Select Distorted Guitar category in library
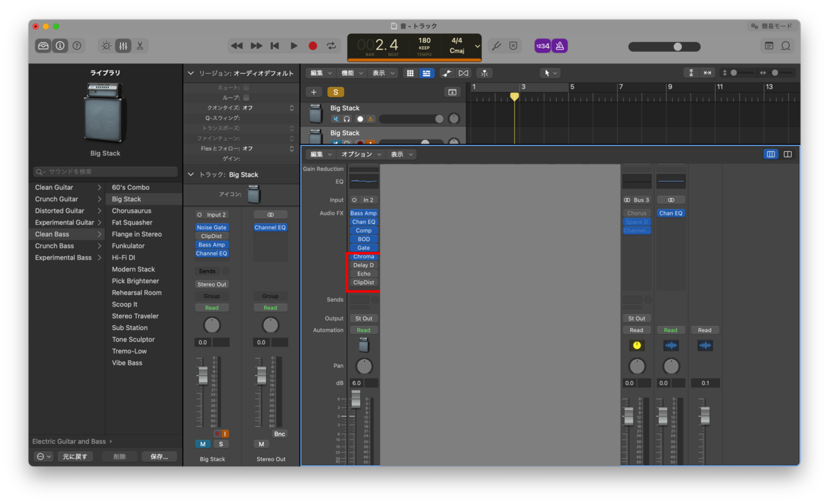Screen dimensions: 829x504 tap(68, 211)
